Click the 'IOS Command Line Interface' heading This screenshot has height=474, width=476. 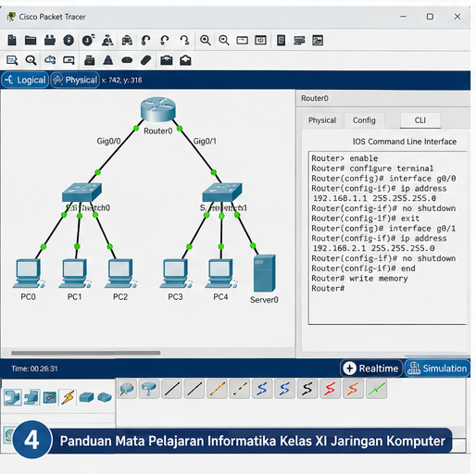coord(405,142)
